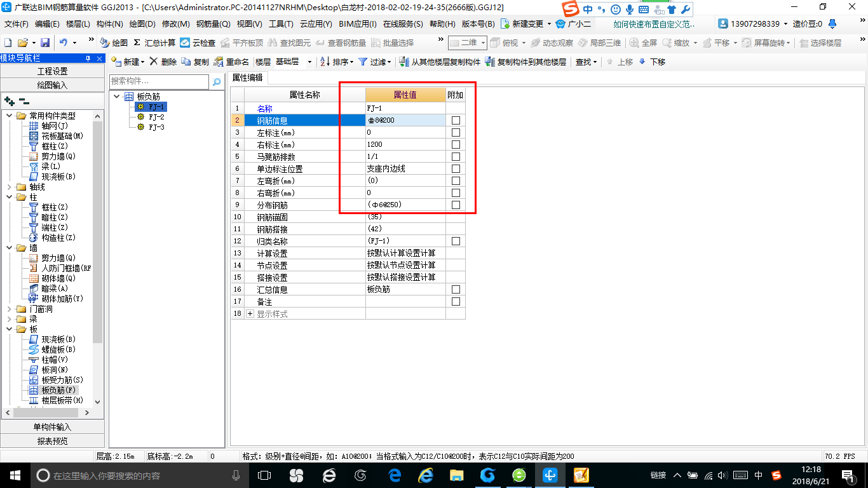Tick 附加 checkbox for 右标注(mm)
The height and width of the screenshot is (488, 868).
click(456, 145)
